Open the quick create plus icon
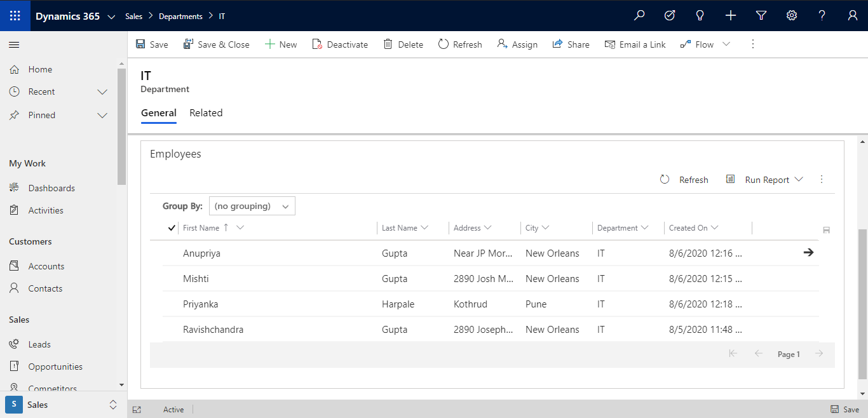This screenshot has width=868, height=418. 730,15
